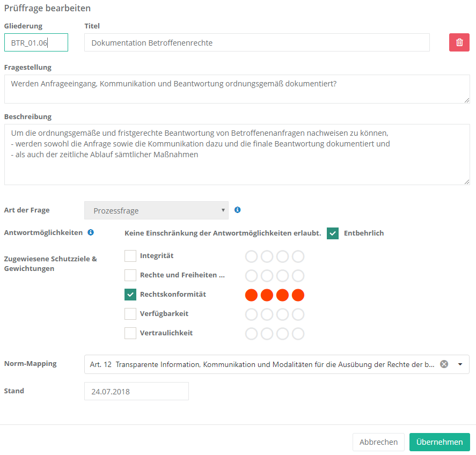Click info icon beside Antwortmöglichkeiten label
Image resolution: width=476 pixels, height=455 pixels.
coord(91,232)
